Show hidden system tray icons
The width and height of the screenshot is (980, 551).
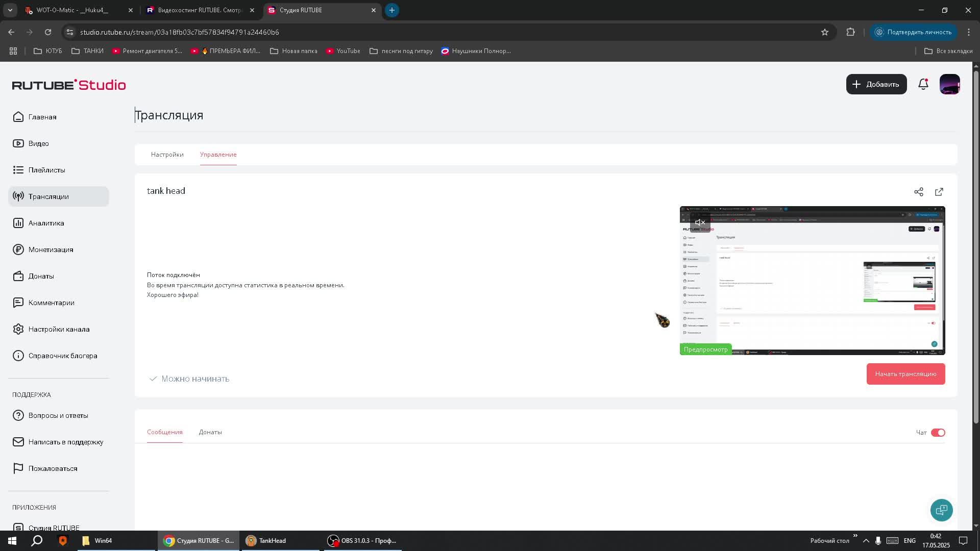pos(866,541)
